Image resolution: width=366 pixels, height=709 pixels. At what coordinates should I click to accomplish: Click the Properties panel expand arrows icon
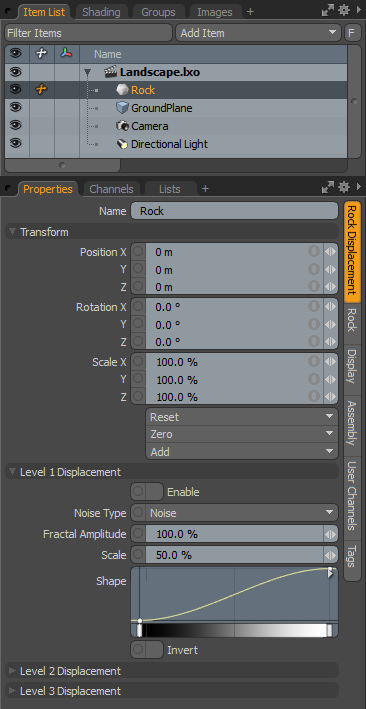click(x=328, y=188)
